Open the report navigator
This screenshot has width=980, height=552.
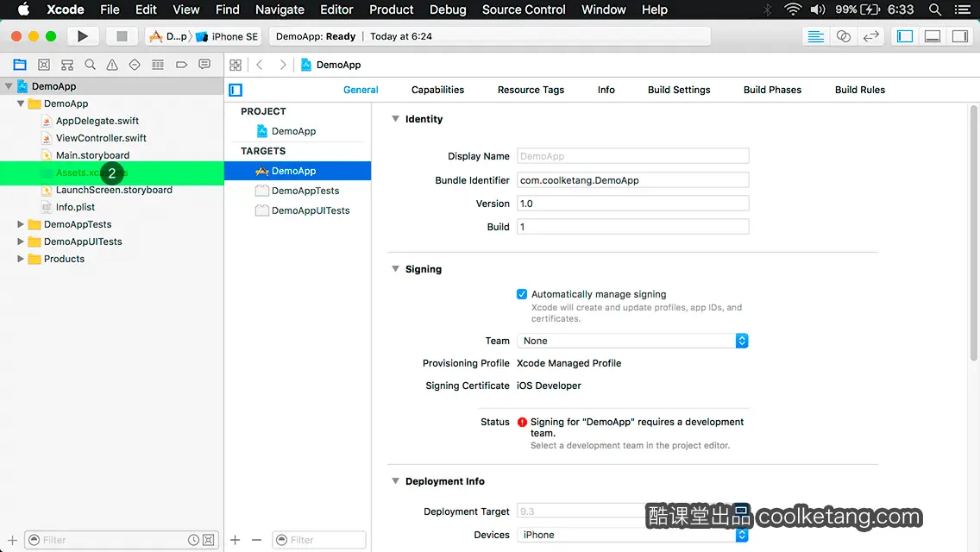(x=204, y=65)
